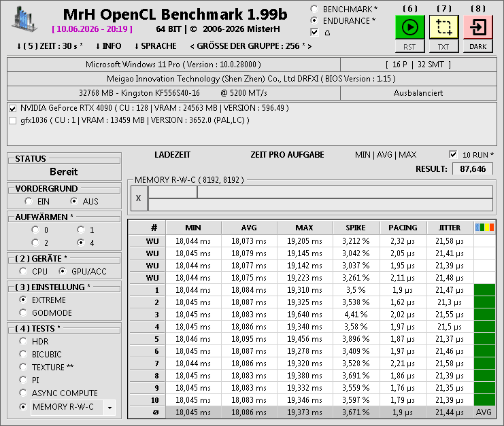
Task: Toggle the home icon checkbox
Action: click(x=314, y=33)
